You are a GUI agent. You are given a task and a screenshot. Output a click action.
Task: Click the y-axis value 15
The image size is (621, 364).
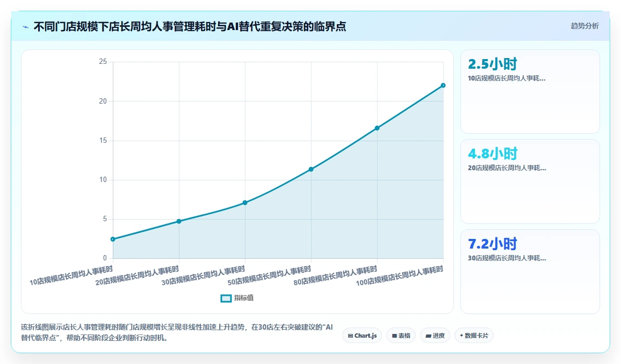coord(103,141)
